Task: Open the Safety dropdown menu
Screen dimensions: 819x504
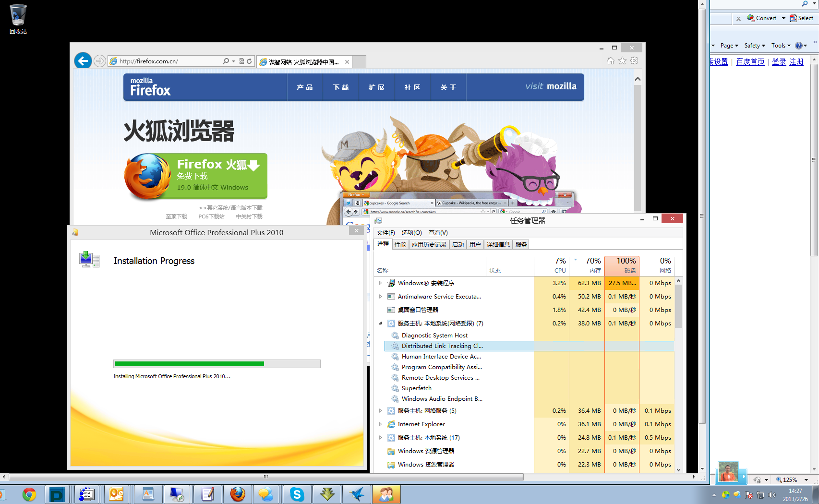Action: 755,46
